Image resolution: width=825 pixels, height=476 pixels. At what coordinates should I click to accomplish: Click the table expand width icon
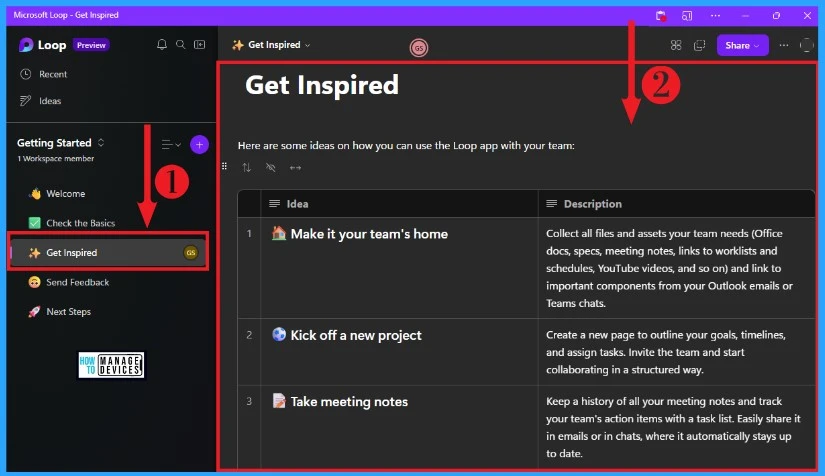point(295,168)
